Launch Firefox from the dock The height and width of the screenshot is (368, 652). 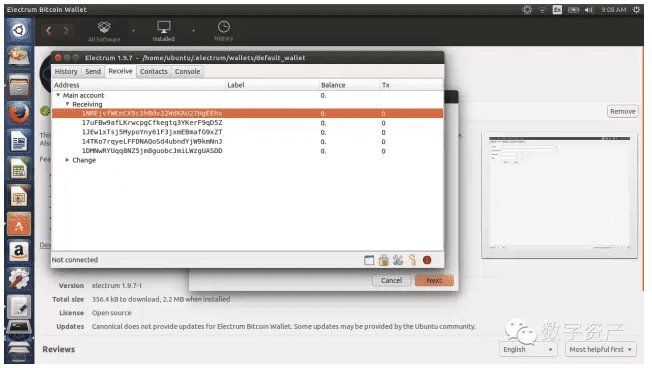pyautogui.click(x=19, y=114)
